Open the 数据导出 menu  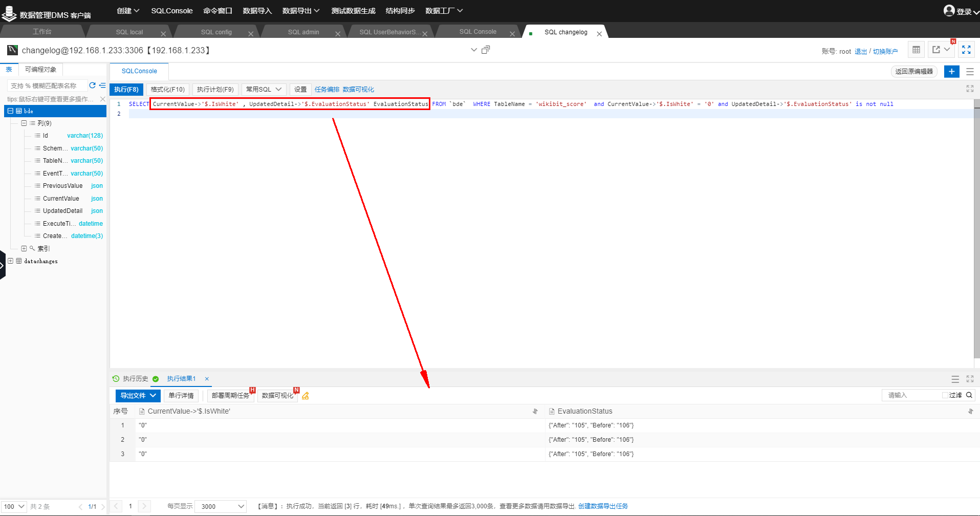point(301,11)
